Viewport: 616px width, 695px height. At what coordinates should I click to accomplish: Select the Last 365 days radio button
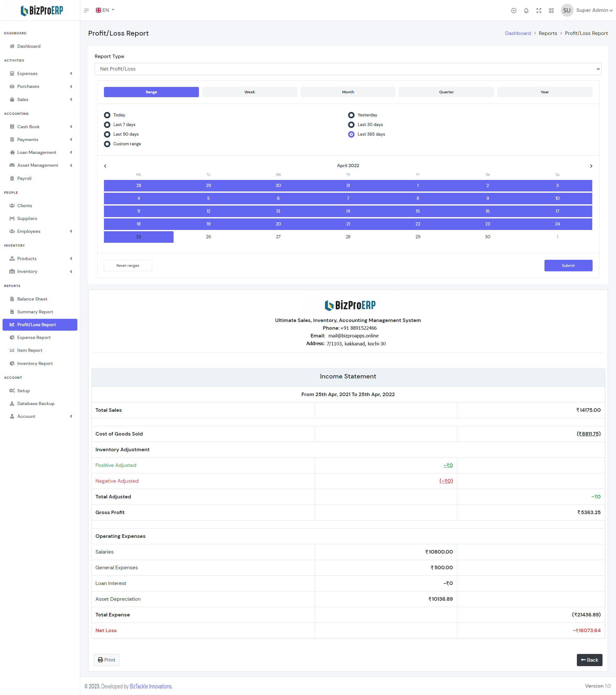point(351,134)
